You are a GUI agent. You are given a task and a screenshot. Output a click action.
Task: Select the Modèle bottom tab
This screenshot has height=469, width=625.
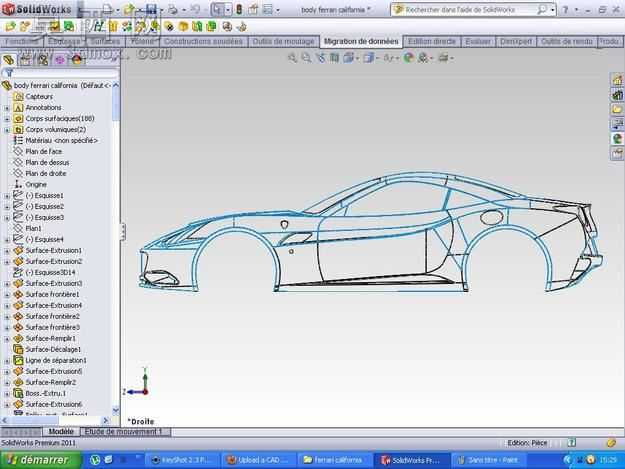coord(61,432)
